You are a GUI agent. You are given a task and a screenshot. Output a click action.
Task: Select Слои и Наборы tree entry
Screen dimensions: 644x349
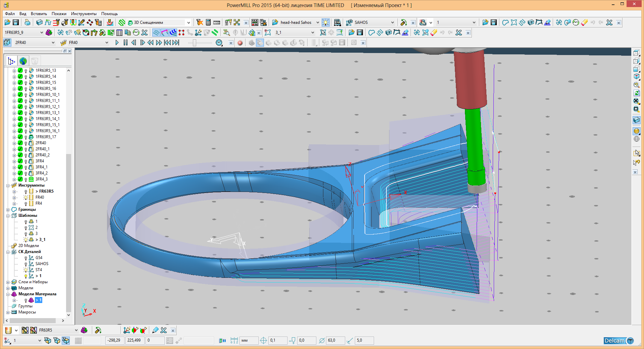coord(33,282)
